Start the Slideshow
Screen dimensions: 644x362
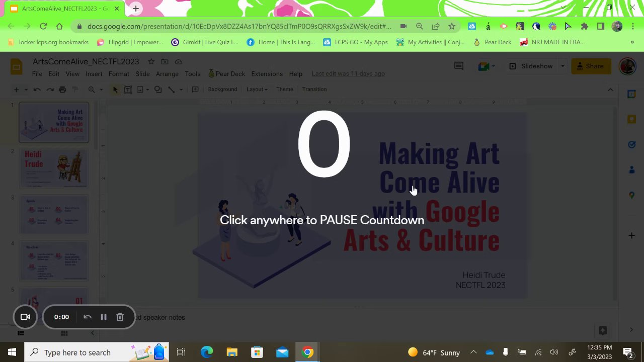point(531,66)
